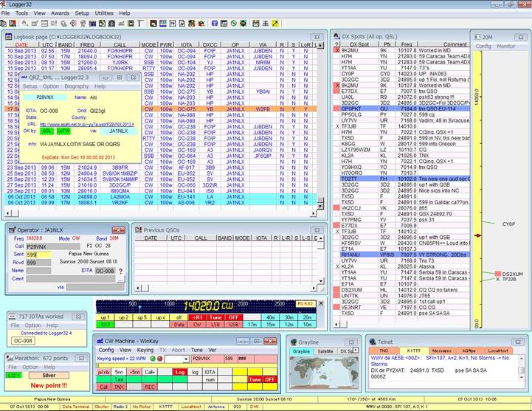Click the QRZ_XML lookup window icon
Image resolution: width=532 pixels, height=411 pixels.
[24, 77]
